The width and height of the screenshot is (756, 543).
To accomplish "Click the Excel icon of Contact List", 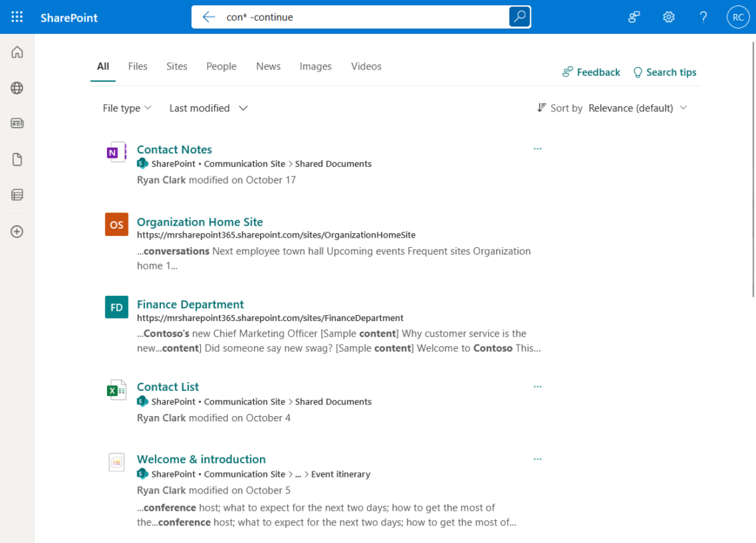I will [x=117, y=390].
